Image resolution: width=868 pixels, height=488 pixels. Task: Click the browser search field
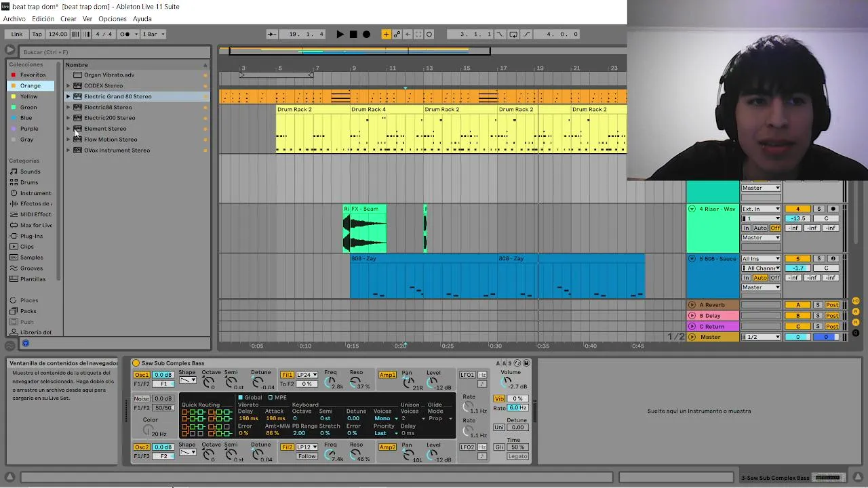click(x=114, y=52)
